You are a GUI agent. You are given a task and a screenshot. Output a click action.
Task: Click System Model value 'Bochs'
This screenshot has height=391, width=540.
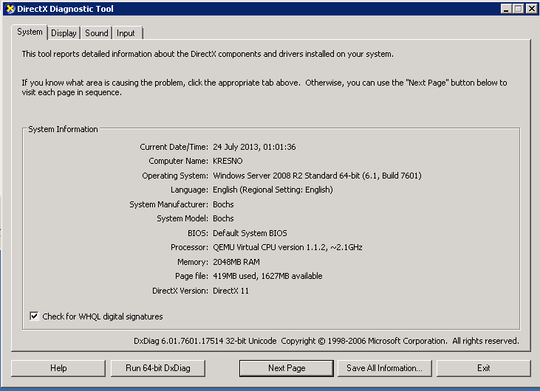coord(223,218)
